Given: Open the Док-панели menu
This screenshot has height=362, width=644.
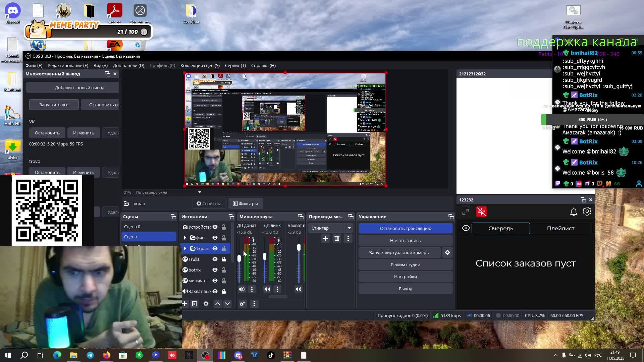Looking at the screenshot, I should click(x=128, y=65).
